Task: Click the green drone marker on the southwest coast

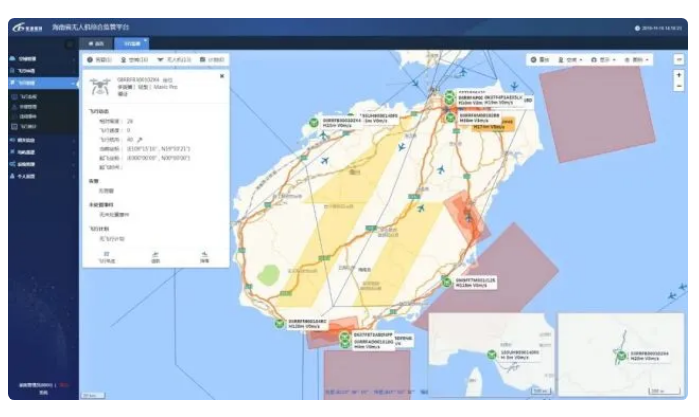Action: click(282, 322)
